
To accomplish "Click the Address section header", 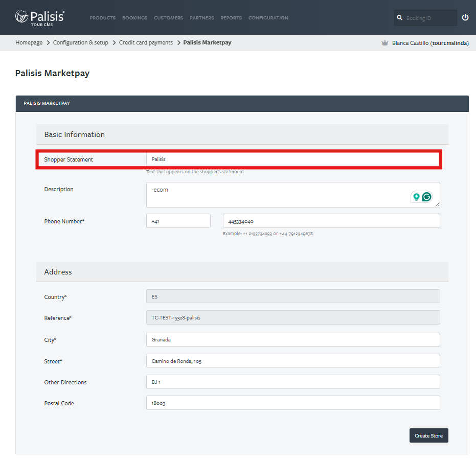I will point(242,272).
